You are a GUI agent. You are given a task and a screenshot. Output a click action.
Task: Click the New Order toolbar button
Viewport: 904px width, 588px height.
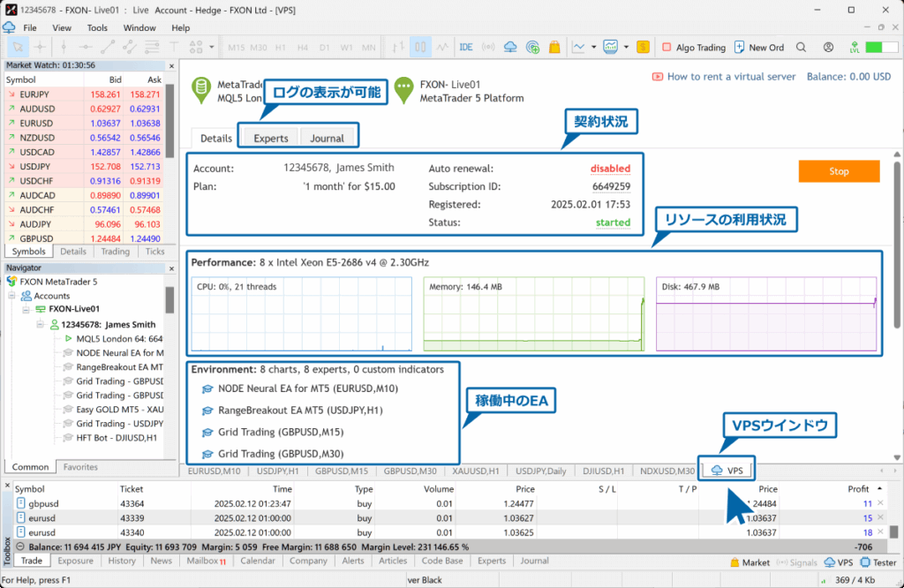[x=758, y=48]
